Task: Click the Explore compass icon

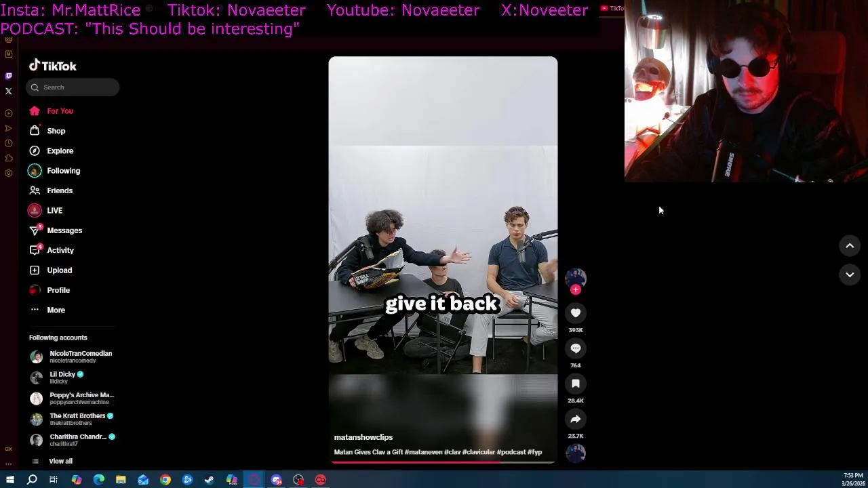Action: [x=35, y=151]
